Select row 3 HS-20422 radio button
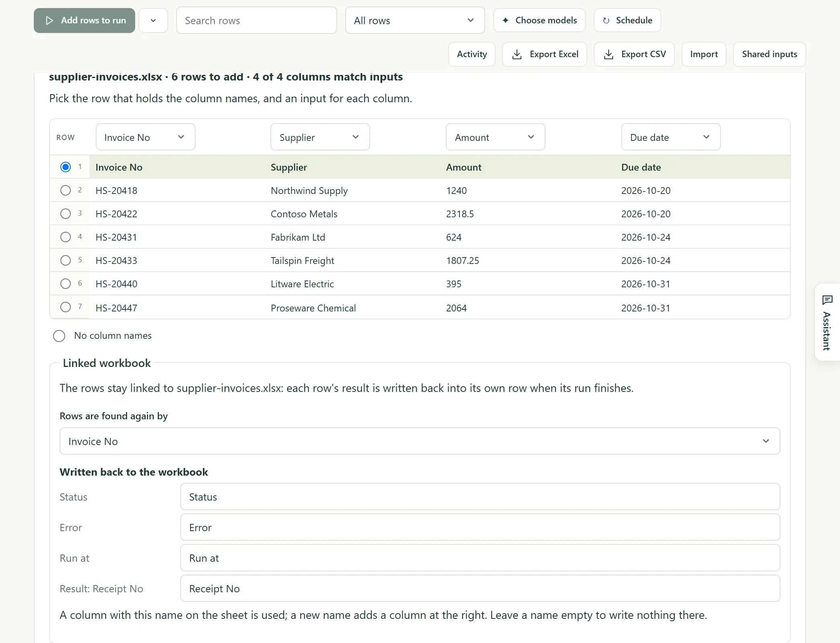Viewport: 840px width, 643px height. [x=66, y=214]
